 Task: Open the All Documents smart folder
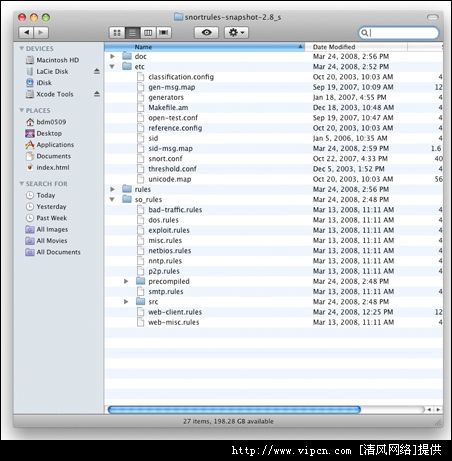(58, 252)
